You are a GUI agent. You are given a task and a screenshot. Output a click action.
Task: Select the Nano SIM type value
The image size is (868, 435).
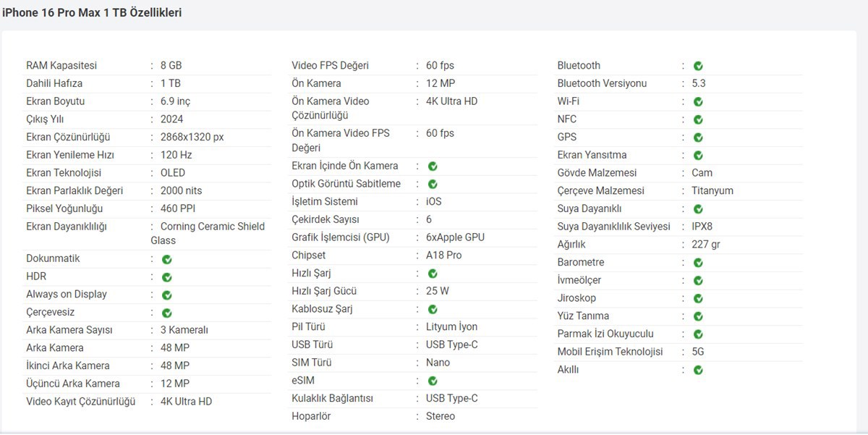(x=438, y=363)
